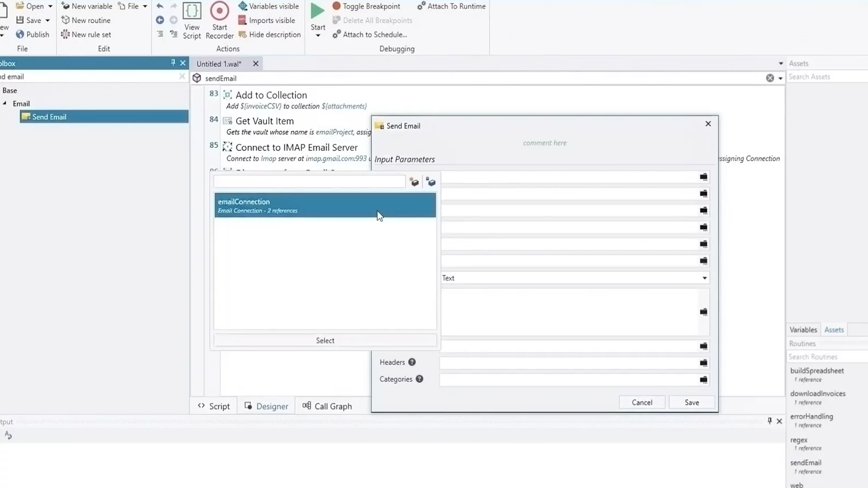
Task: Open the Call Graph tab
Action: 327,406
